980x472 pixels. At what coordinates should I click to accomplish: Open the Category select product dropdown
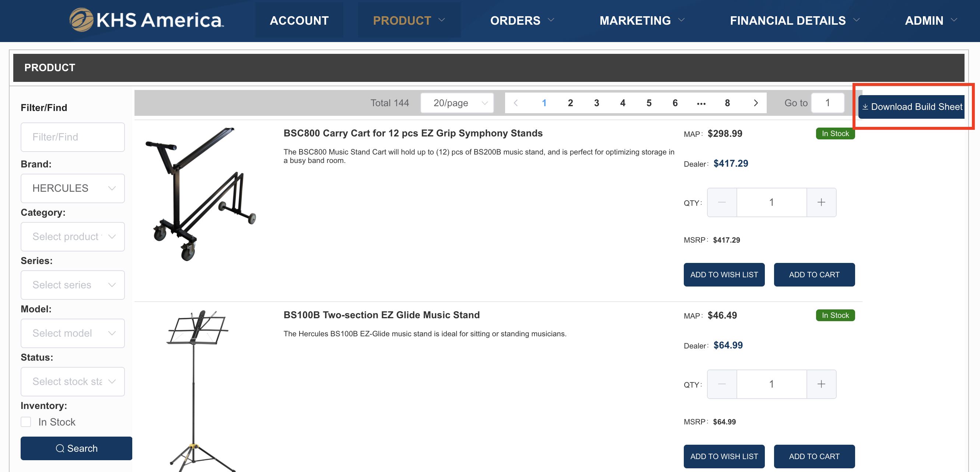coord(73,236)
